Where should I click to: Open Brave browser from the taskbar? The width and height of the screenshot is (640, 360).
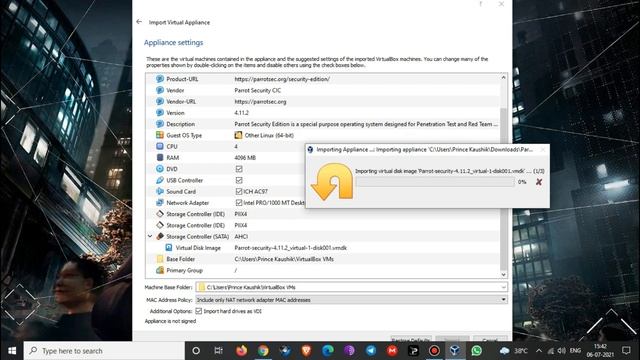[x=306, y=351]
